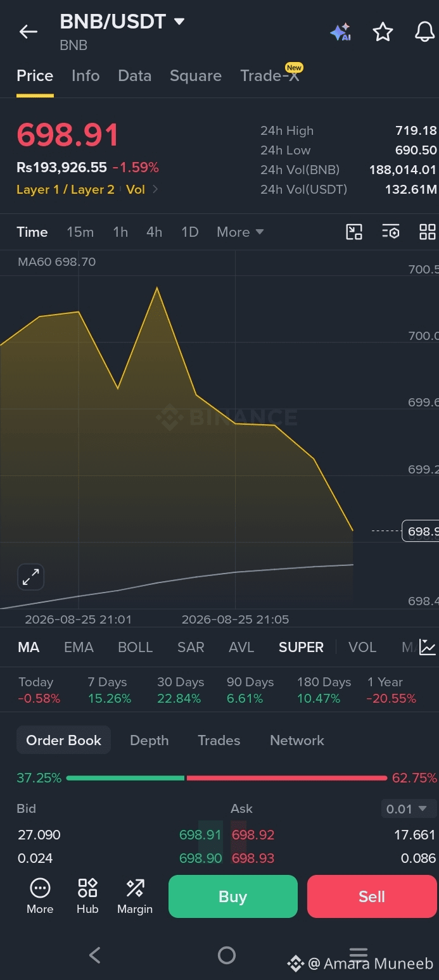Image resolution: width=439 pixels, height=980 pixels.
Task: Tap ask price 698.93
Action: (x=253, y=858)
